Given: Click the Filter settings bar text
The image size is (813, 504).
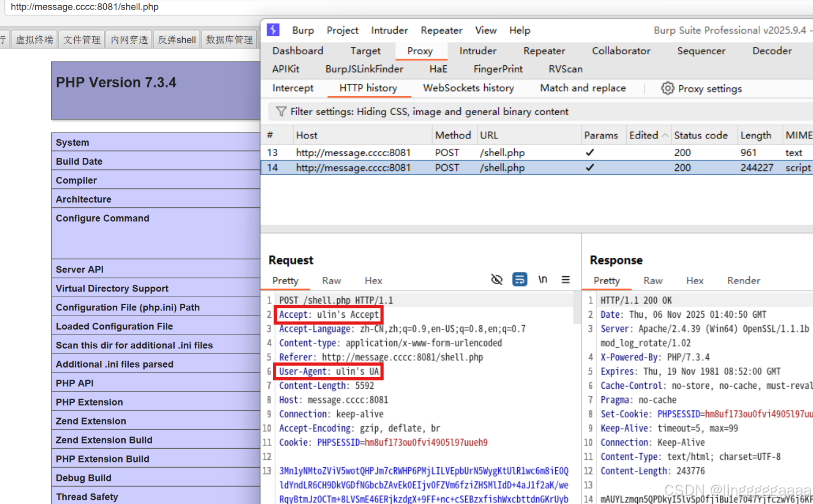Looking at the screenshot, I should click(429, 112).
